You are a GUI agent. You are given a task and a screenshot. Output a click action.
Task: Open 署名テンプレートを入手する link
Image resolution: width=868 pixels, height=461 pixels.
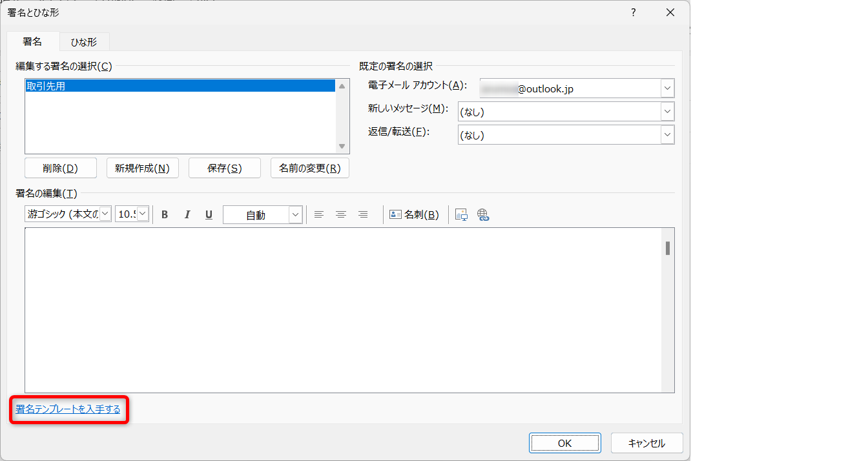pyautogui.click(x=68, y=409)
